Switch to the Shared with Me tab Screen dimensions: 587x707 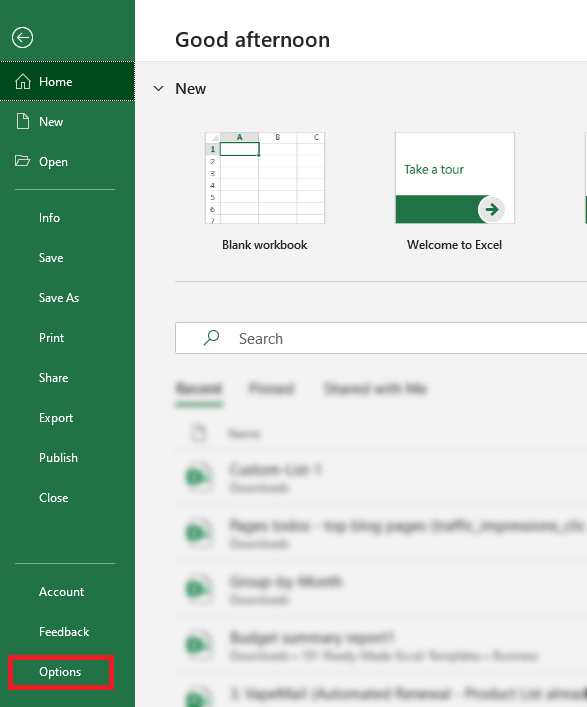pyautogui.click(x=376, y=389)
